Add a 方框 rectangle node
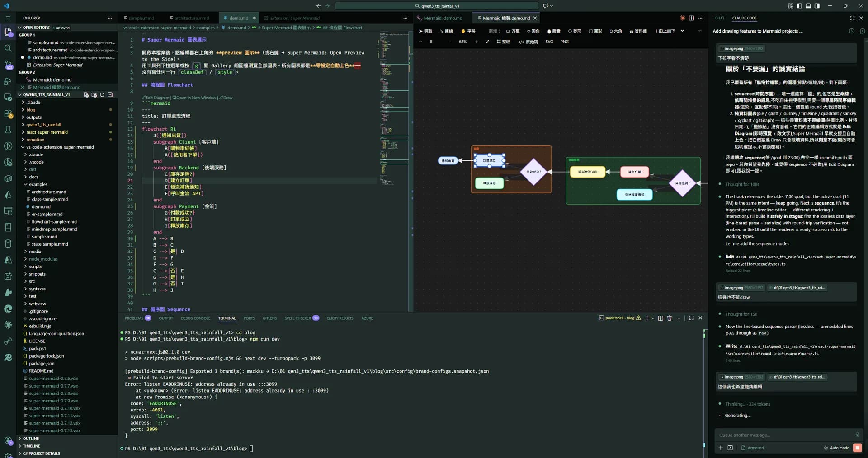Image resolution: width=868 pixels, height=458 pixels. coord(513,31)
